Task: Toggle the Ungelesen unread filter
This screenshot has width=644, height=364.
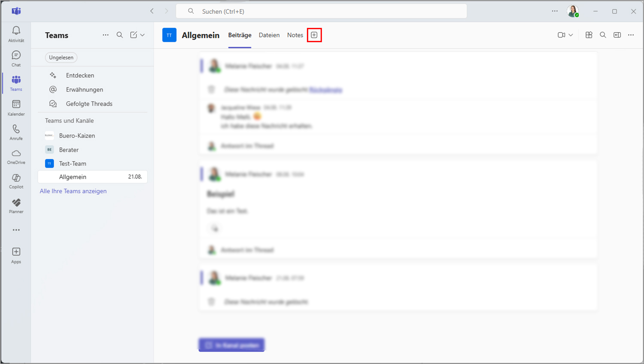Action: pyautogui.click(x=61, y=58)
